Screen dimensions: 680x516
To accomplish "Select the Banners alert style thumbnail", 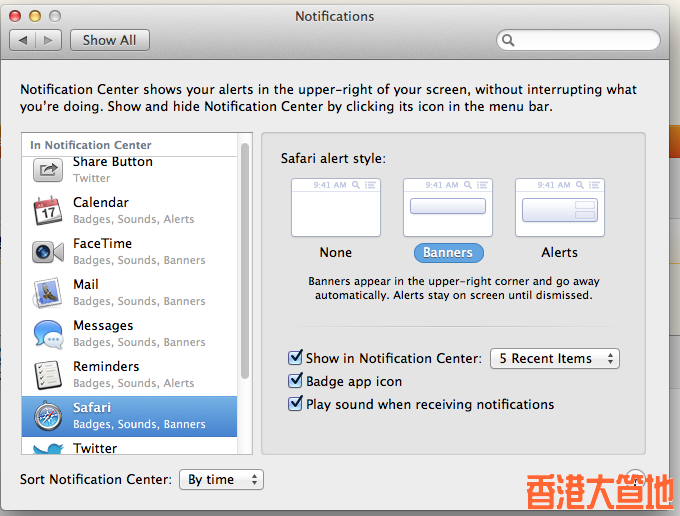I will point(448,207).
